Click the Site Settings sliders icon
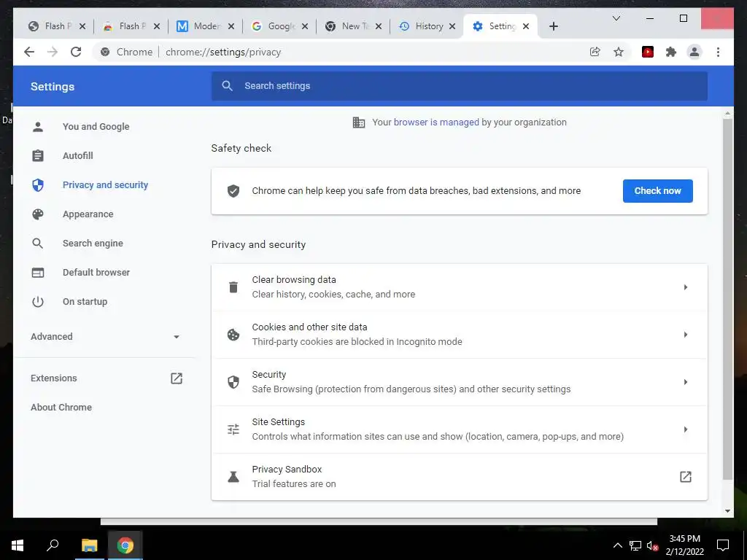747x560 pixels. point(233,429)
